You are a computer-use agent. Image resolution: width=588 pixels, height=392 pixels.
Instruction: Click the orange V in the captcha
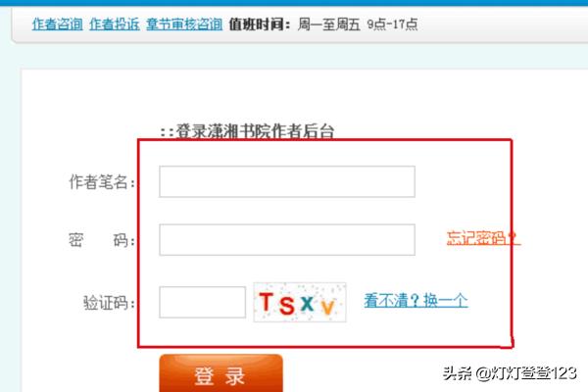[x=328, y=307]
